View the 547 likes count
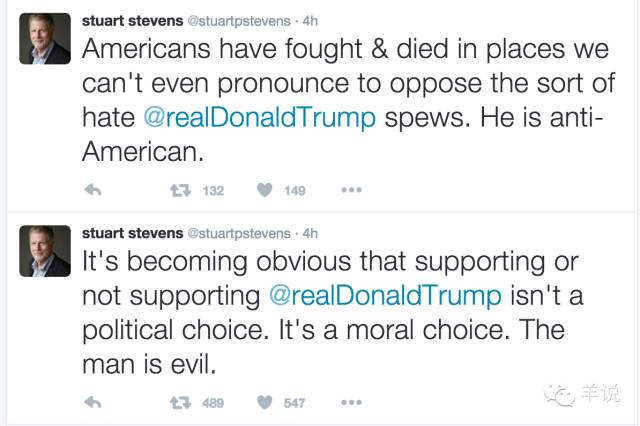The height and width of the screenshot is (426, 640). click(294, 402)
